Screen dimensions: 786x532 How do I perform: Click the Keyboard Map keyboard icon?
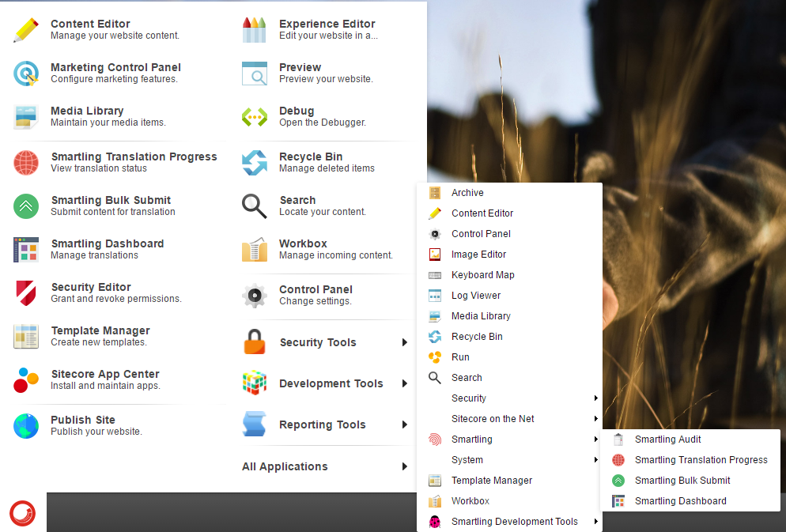435,275
